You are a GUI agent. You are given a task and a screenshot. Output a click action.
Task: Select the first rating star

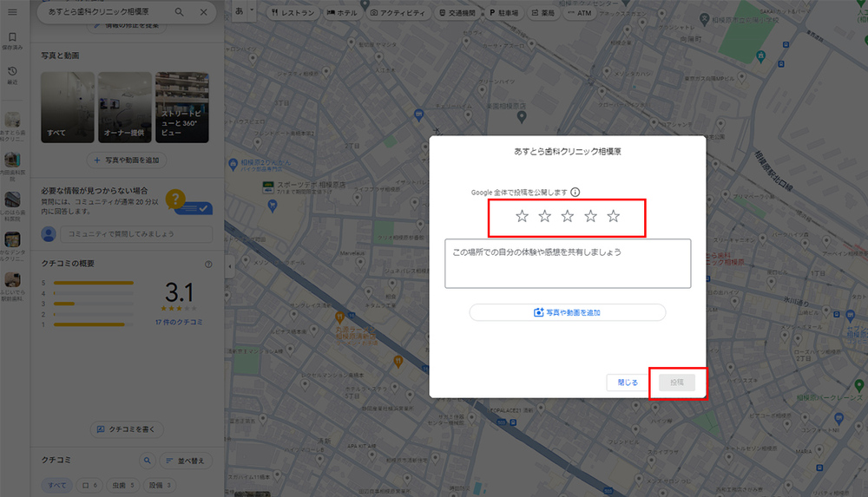pos(522,217)
